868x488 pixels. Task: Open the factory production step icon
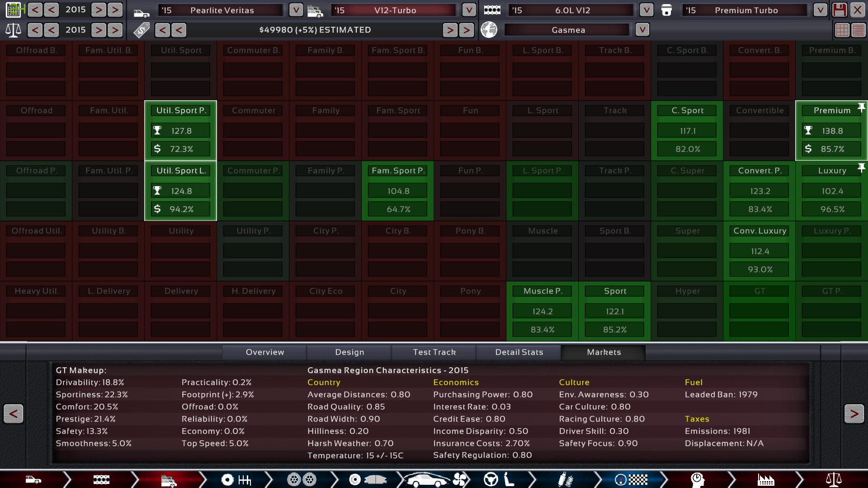tap(766, 479)
